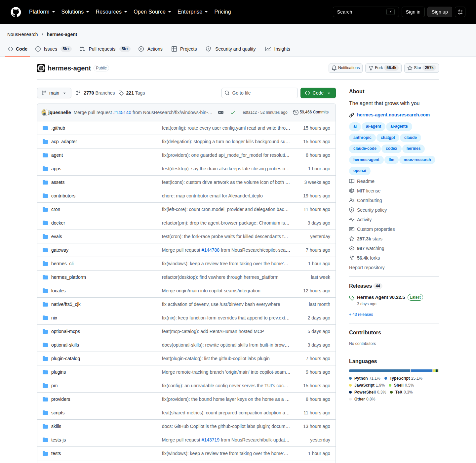Click the eye icon next to 987 watching
476x463 pixels.
click(x=352, y=248)
